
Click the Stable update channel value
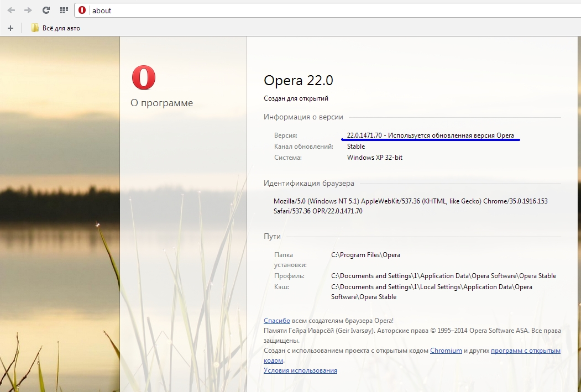[x=356, y=147]
